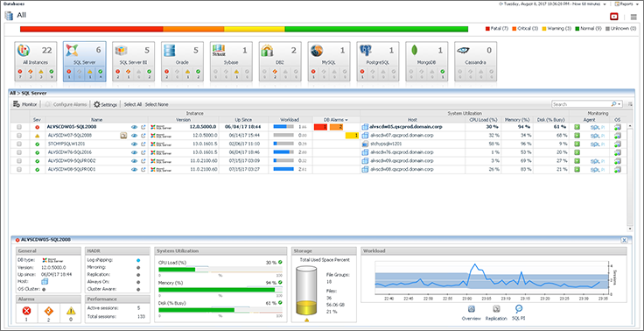Sort by DB Alarms column arrow
The width and height of the screenshot is (644, 331).
pos(346,120)
